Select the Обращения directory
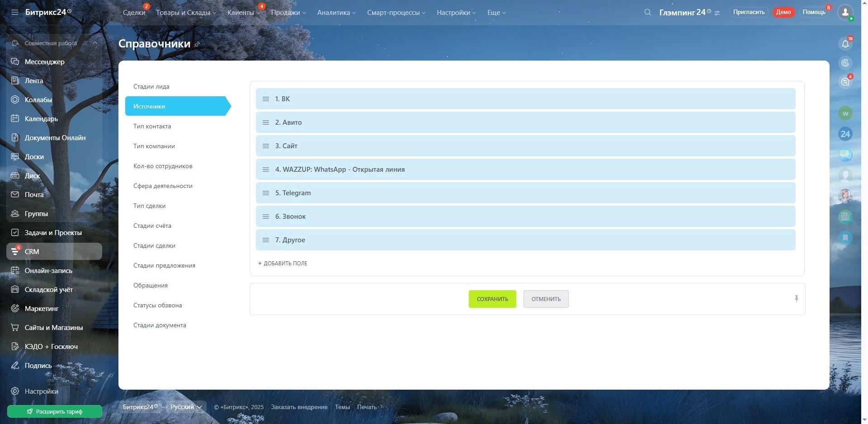The width and height of the screenshot is (868, 424). 150,285
